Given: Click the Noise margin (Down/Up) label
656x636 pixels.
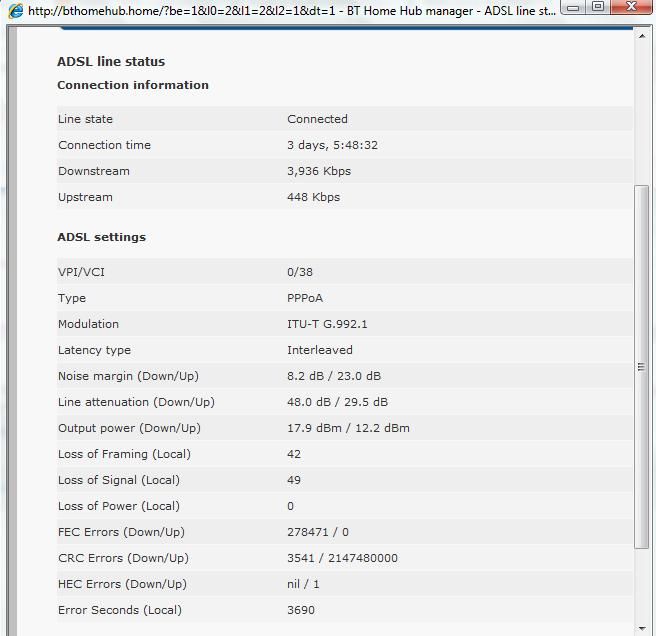Looking at the screenshot, I should pos(128,376).
